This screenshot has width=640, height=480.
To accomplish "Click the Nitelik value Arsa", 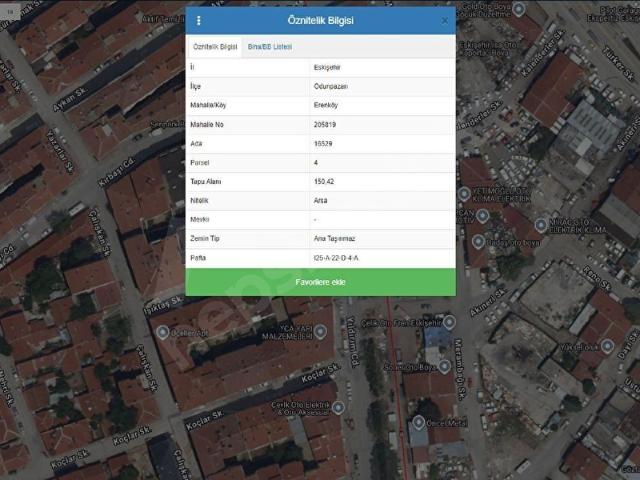I will click(320, 200).
